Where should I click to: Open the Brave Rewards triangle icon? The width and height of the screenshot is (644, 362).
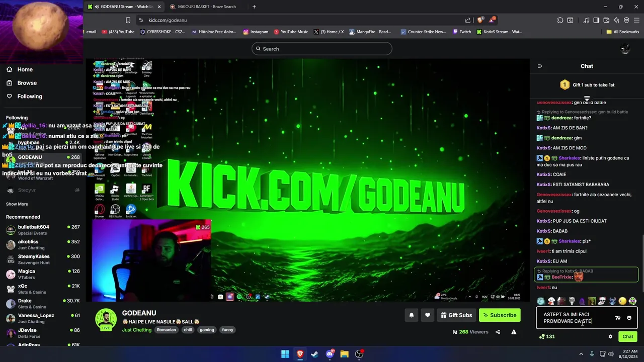pyautogui.click(x=492, y=20)
